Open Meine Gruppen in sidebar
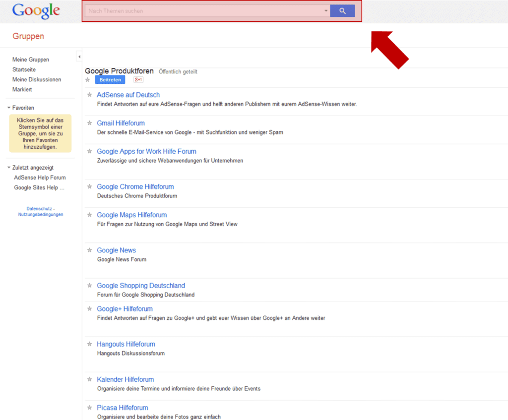The width and height of the screenshot is (508, 420). [x=31, y=60]
